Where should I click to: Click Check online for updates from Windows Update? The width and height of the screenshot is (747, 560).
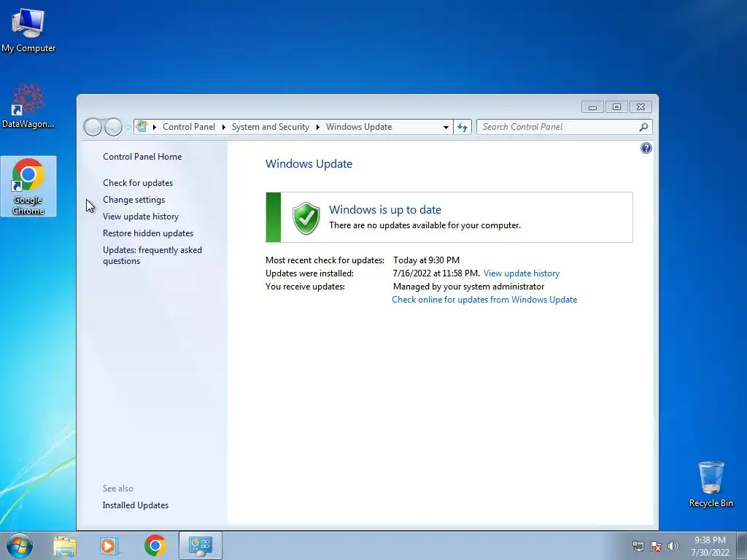pos(484,300)
